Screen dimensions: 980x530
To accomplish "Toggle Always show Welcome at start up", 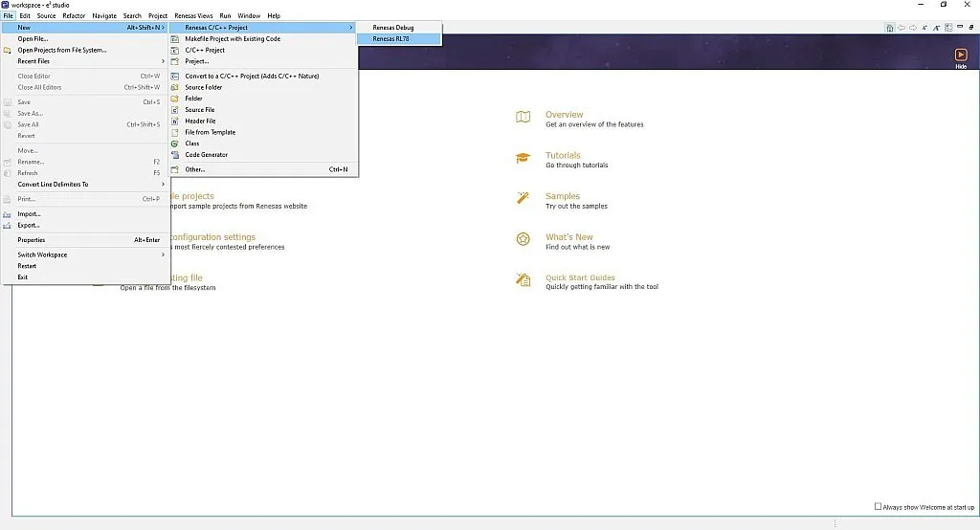I will (x=879, y=507).
